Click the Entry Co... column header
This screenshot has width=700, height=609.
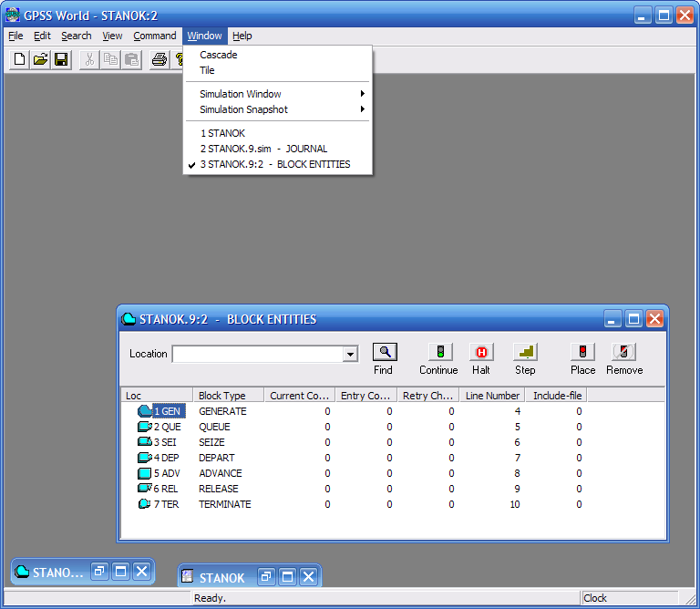click(366, 396)
